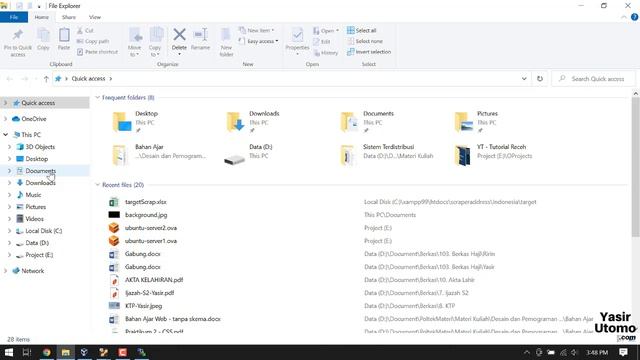
Task: Select 3D Objects in navigation pane
Action: (40, 147)
